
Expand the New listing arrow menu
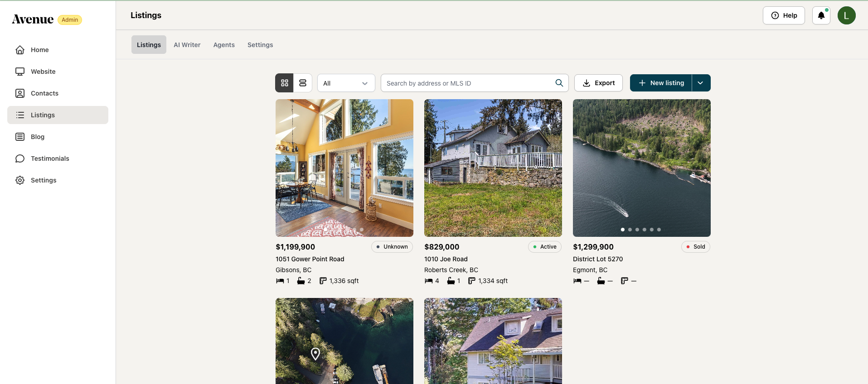click(x=701, y=83)
